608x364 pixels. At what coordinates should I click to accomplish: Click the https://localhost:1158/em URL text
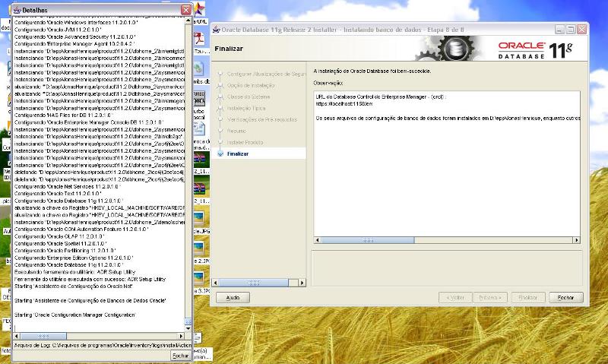tap(344, 104)
